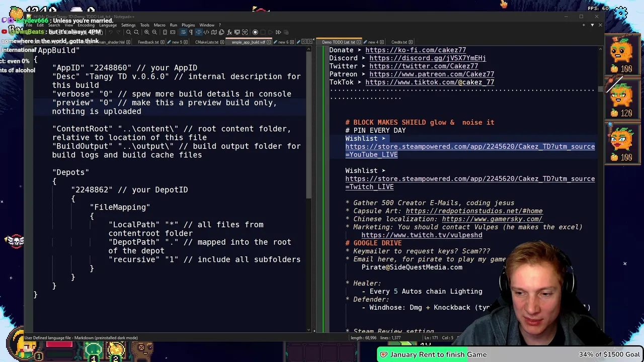Open the Language menu
The width and height of the screenshot is (644, 362).
108,25
